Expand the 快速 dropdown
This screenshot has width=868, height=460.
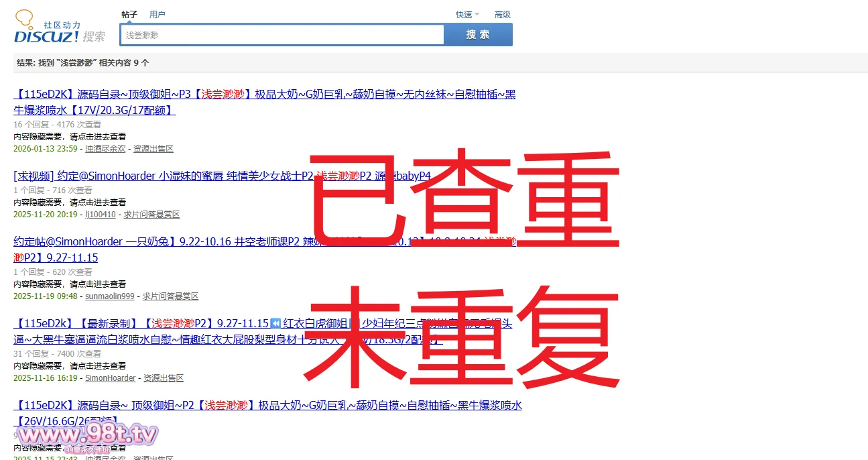pyautogui.click(x=467, y=14)
